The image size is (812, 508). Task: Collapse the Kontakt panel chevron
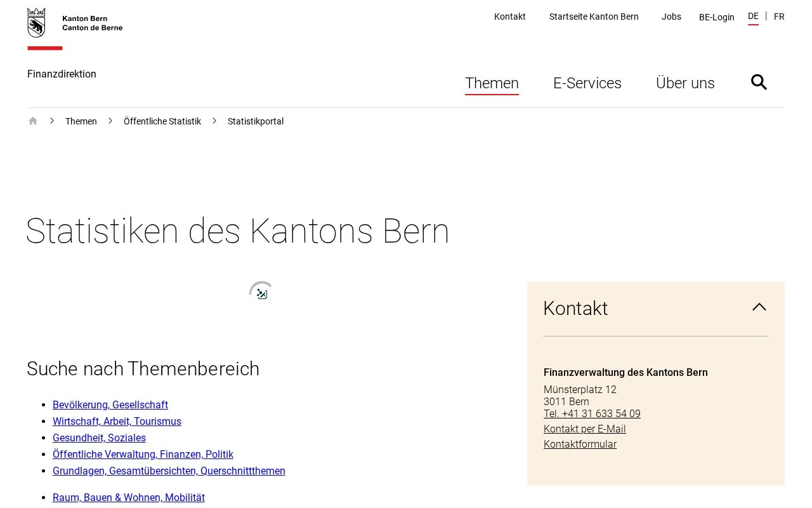click(x=759, y=307)
